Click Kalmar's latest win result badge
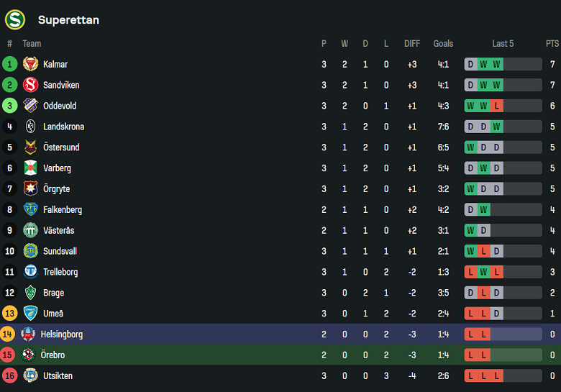Viewport: 561px width, 392px height. (497, 64)
